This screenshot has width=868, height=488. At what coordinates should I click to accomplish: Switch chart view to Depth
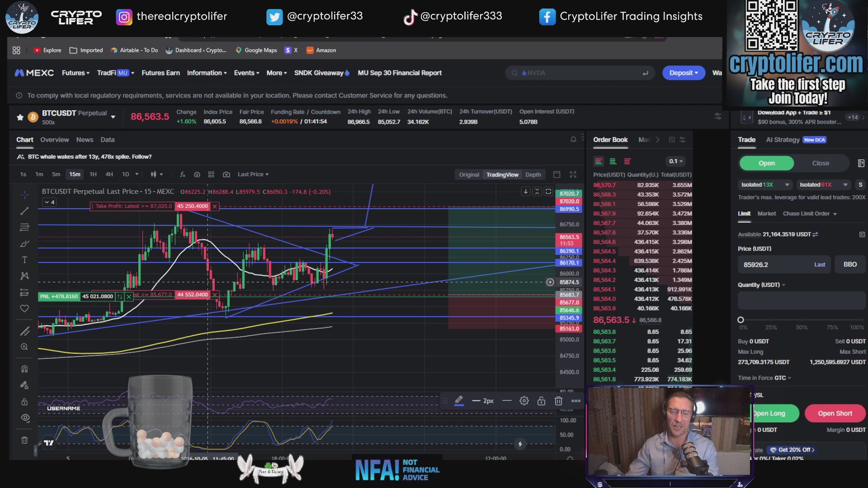[x=533, y=175]
